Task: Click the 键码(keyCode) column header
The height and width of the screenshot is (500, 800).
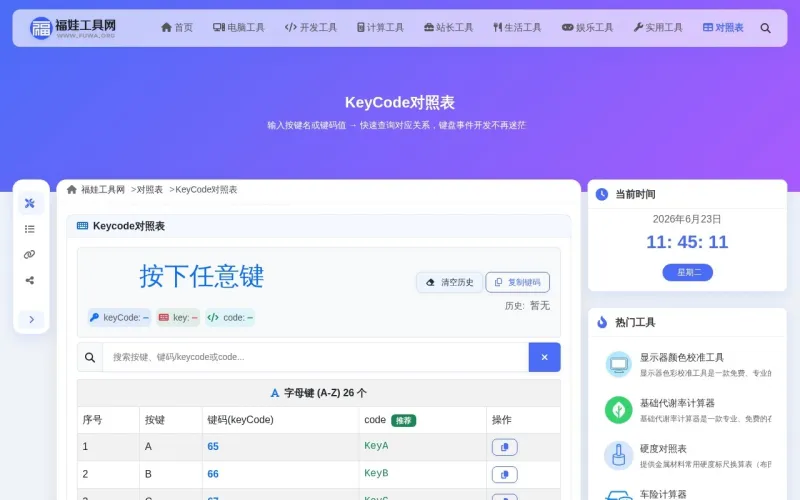Action: (x=240, y=420)
